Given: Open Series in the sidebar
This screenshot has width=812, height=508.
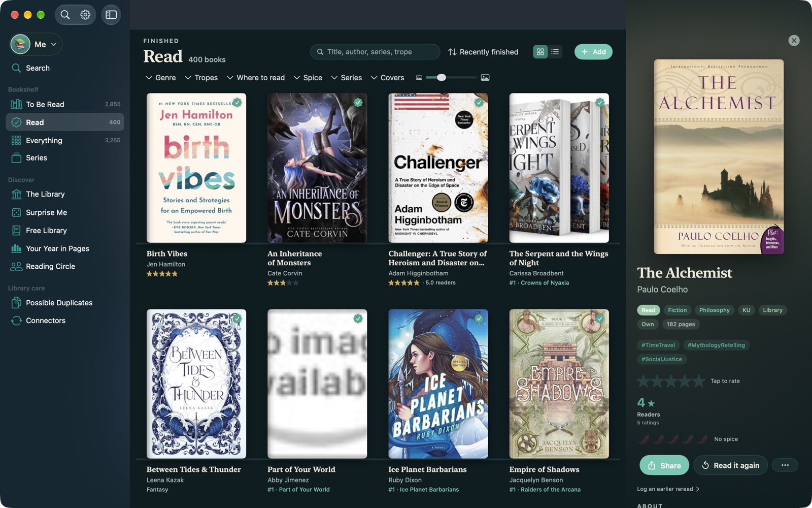Looking at the screenshot, I should pyautogui.click(x=65, y=158).
